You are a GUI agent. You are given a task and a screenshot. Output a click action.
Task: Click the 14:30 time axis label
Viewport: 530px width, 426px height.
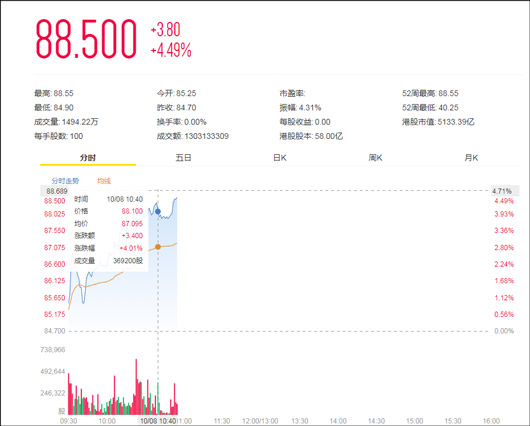(x=376, y=421)
